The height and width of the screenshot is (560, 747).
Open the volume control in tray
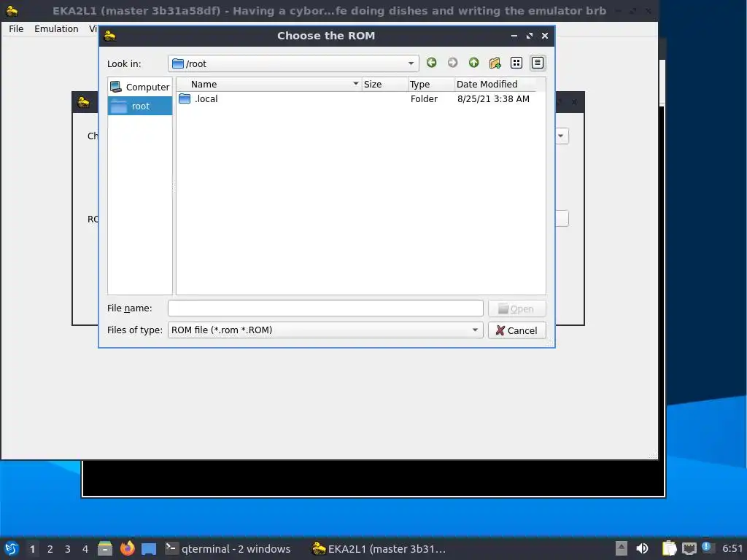pos(642,548)
